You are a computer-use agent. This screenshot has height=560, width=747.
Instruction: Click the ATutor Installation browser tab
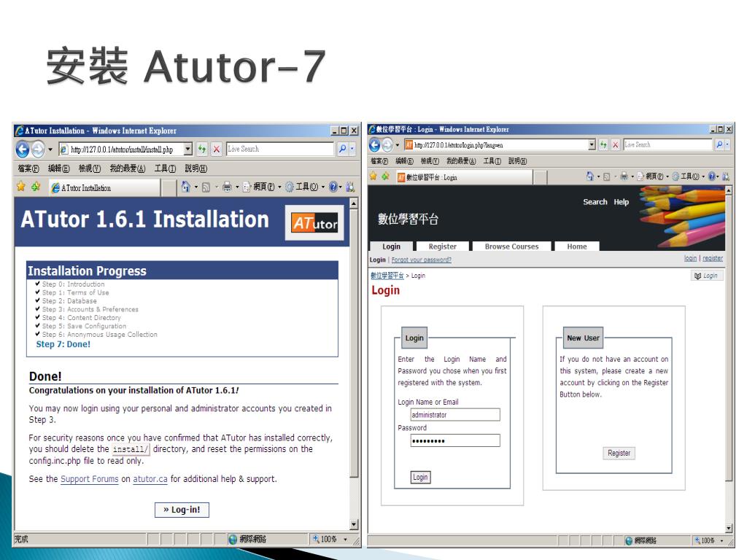(x=105, y=187)
